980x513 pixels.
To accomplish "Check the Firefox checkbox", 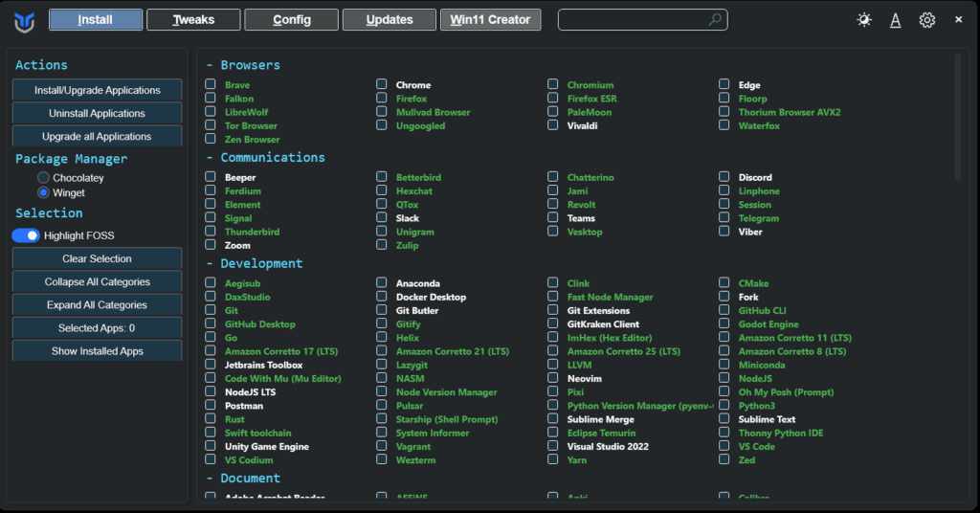I will pos(382,98).
